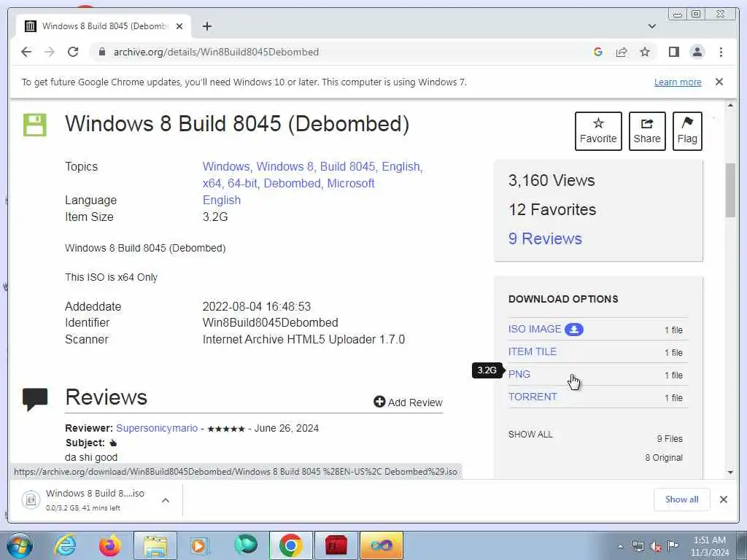
Task: Click the muted volume tray icon
Action: [x=656, y=547]
